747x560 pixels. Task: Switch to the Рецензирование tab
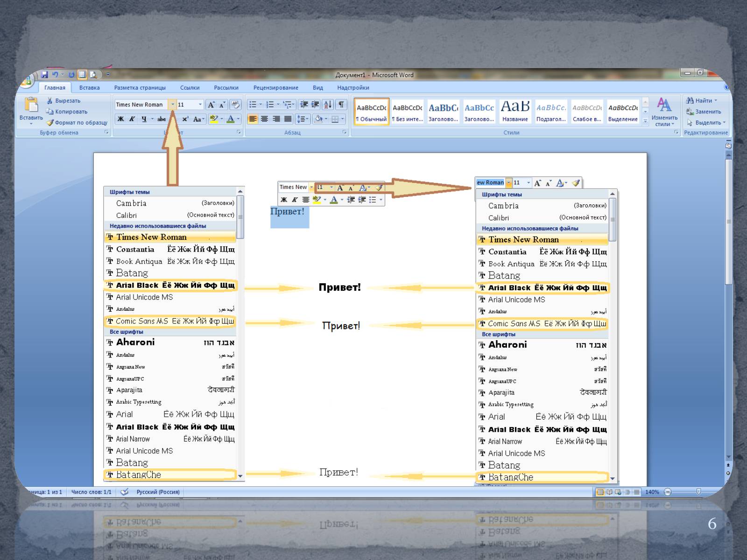(275, 88)
